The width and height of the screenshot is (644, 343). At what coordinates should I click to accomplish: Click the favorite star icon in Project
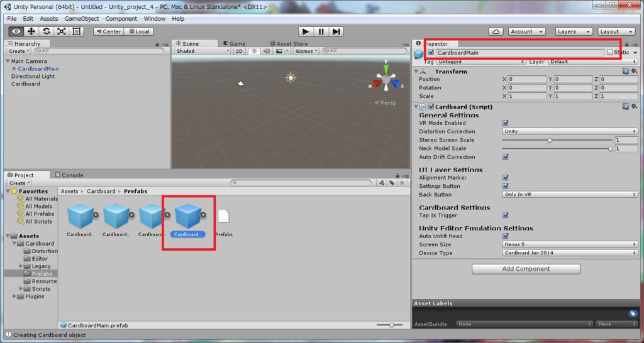click(x=402, y=183)
